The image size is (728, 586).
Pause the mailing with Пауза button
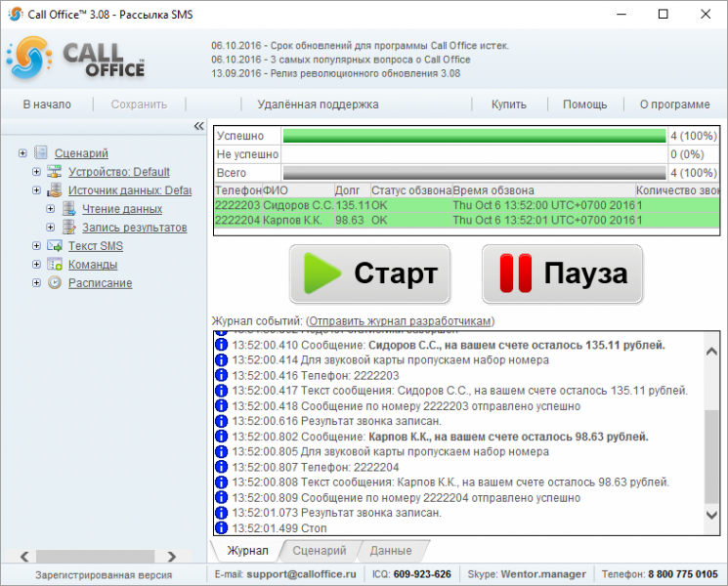[562, 273]
